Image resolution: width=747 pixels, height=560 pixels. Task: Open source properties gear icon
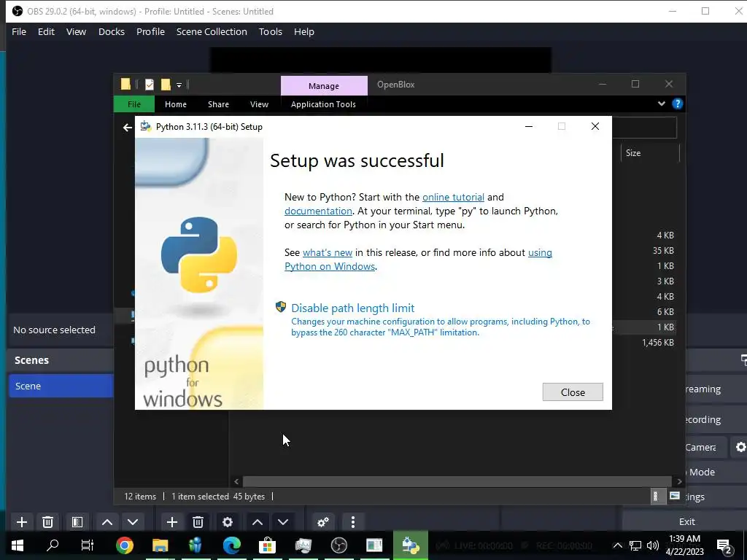(x=228, y=522)
